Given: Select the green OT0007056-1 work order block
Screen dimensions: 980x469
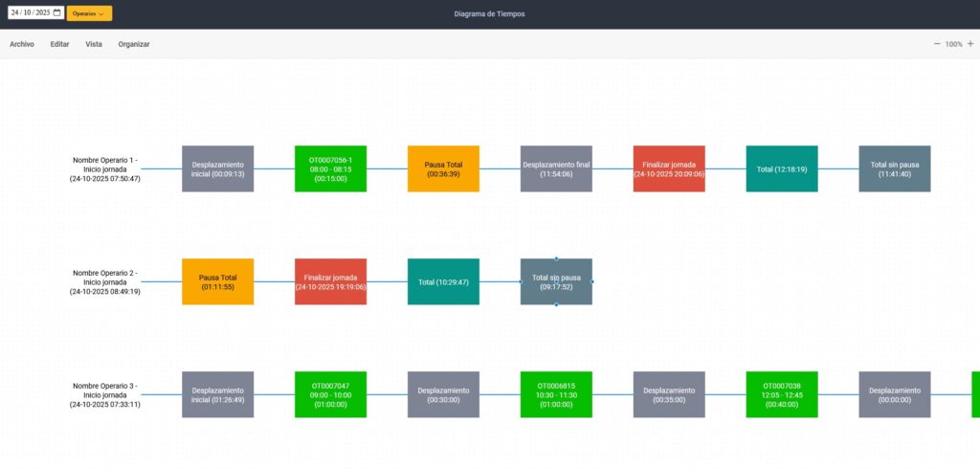Looking at the screenshot, I should pos(330,168).
